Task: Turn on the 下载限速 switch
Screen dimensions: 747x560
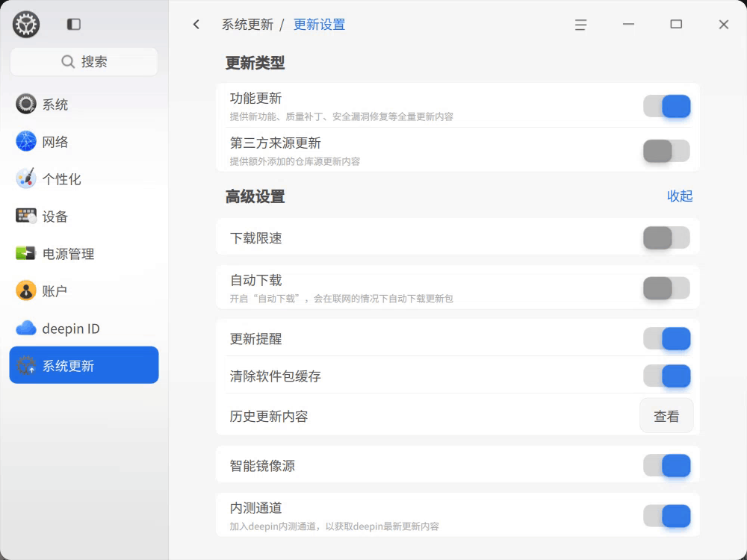Action: (666, 237)
